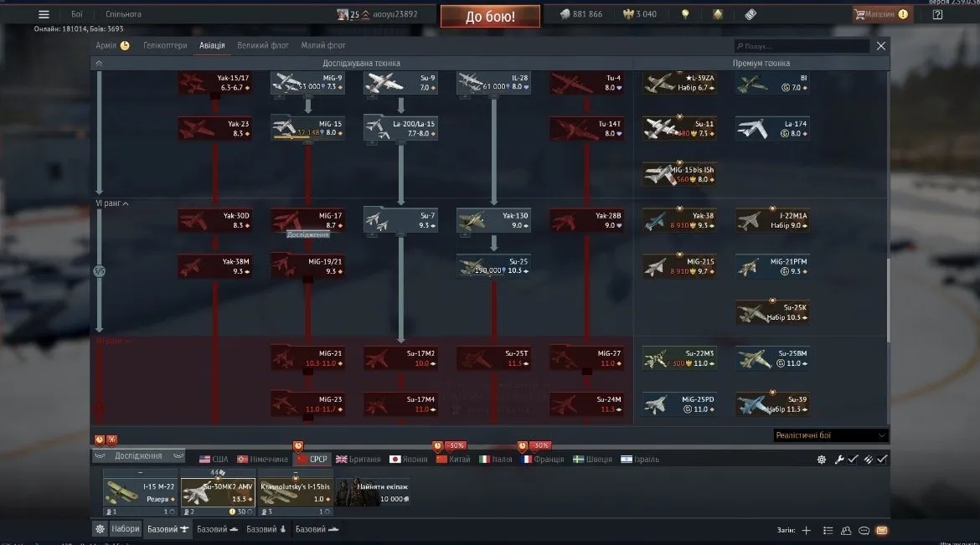This screenshot has width=980, height=545.
Task: Click the gear icon right of country flags
Action: click(821, 460)
